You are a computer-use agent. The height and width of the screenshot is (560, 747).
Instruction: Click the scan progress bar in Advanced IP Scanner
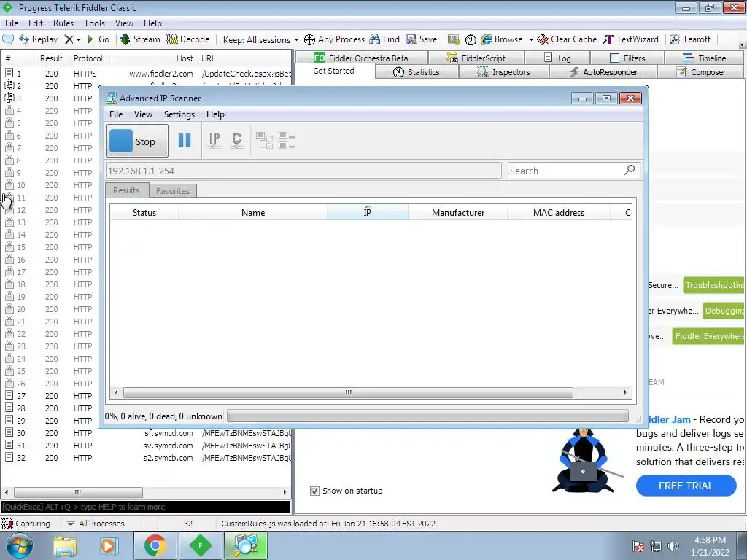427,416
